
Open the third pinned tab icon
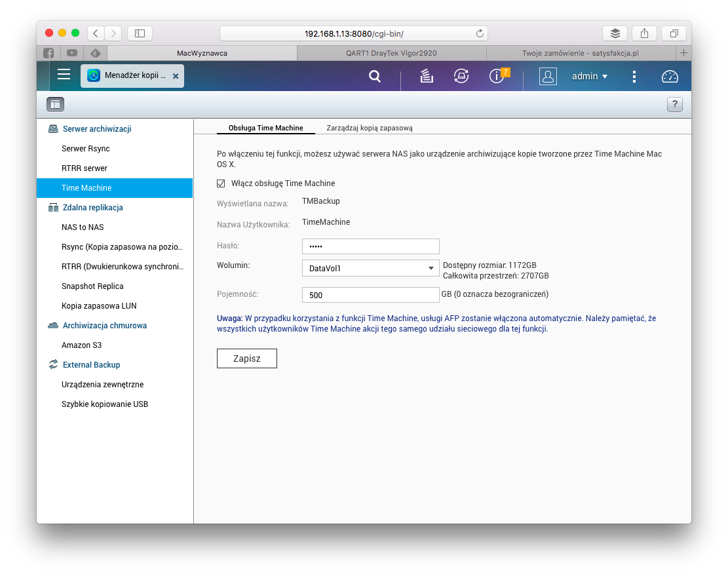(96, 53)
